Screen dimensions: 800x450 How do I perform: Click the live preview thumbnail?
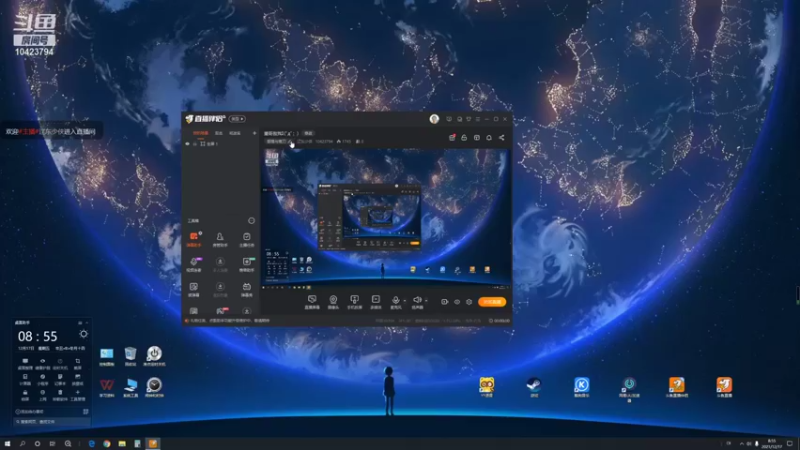pos(386,218)
